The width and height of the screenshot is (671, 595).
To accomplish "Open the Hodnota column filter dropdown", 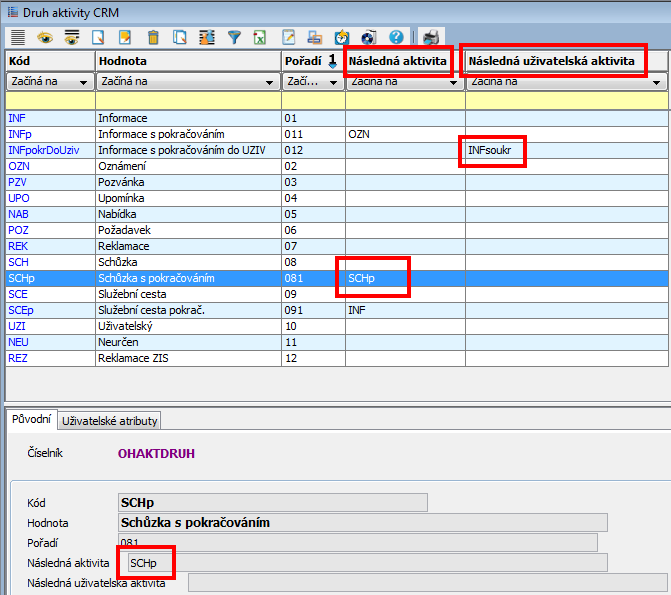I will (x=272, y=82).
